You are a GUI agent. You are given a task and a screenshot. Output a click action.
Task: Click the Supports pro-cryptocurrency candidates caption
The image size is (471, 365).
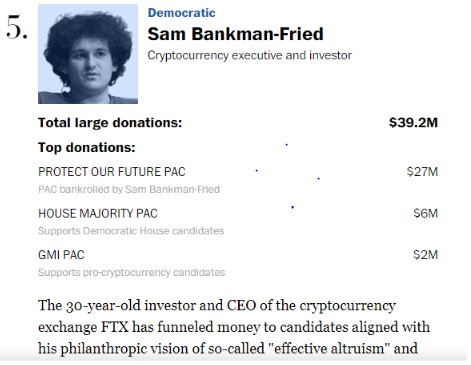pos(132,272)
